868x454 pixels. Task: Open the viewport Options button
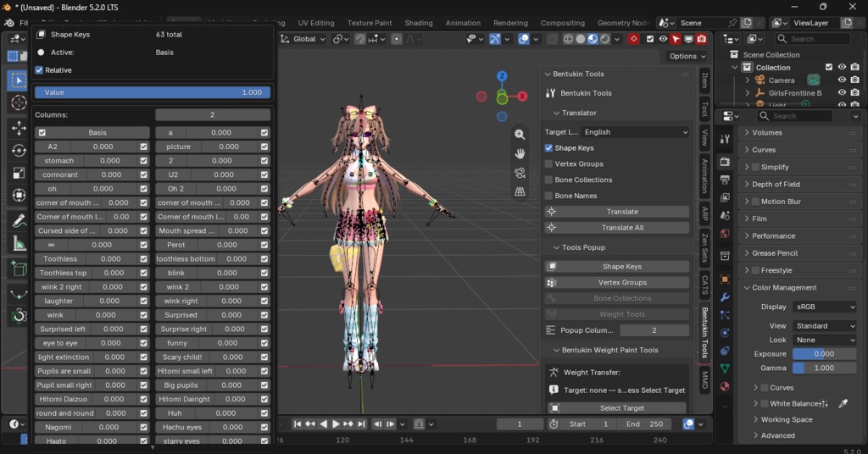687,56
